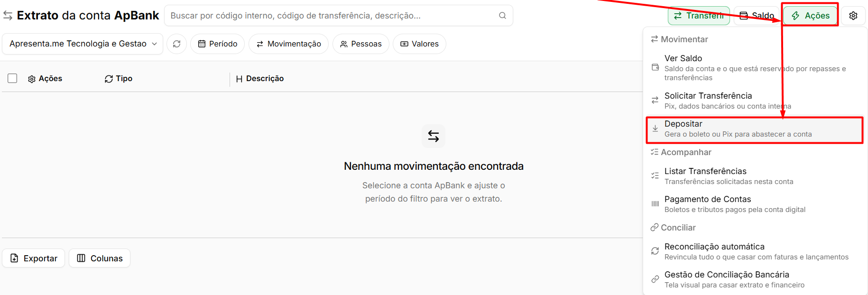Click the Extrato da conta ApBank title
Screen dimensions: 868x295
click(x=88, y=16)
